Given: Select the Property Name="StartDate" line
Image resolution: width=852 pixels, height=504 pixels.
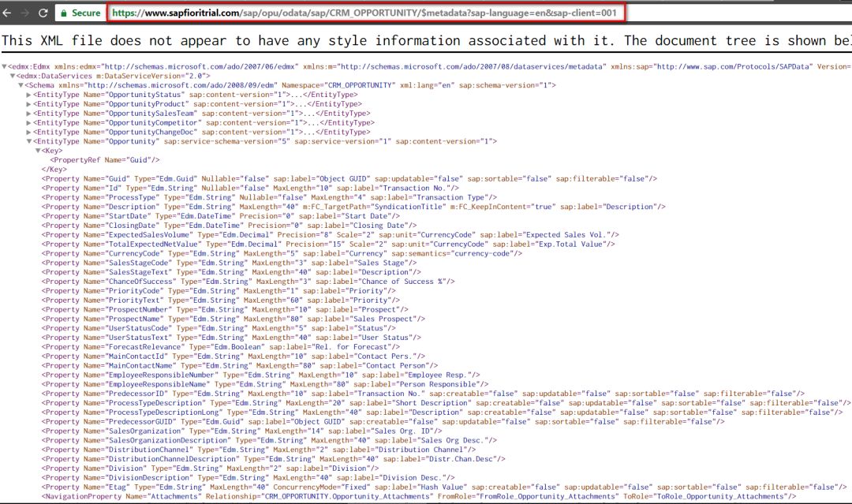Looking at the screenshot, I should tap(221, 216).
